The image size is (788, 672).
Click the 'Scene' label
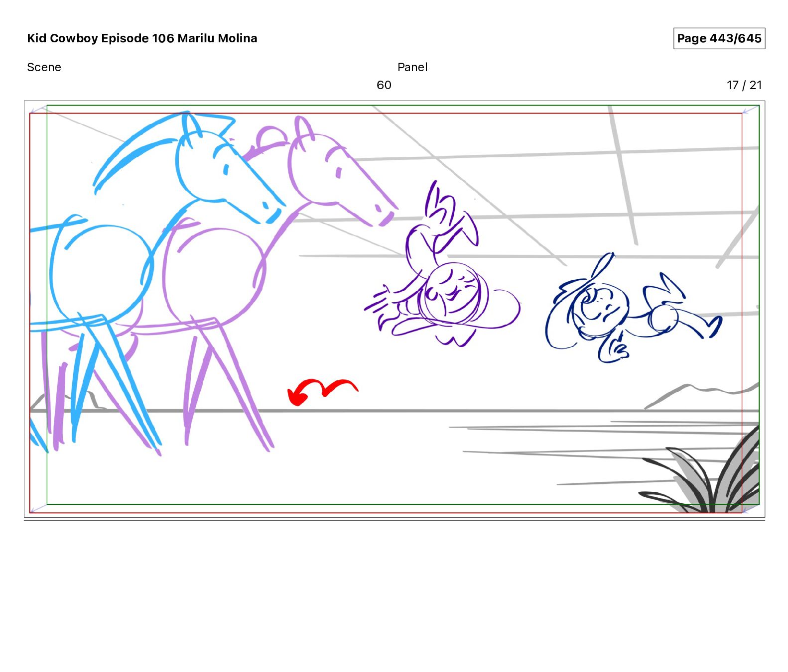44,67
